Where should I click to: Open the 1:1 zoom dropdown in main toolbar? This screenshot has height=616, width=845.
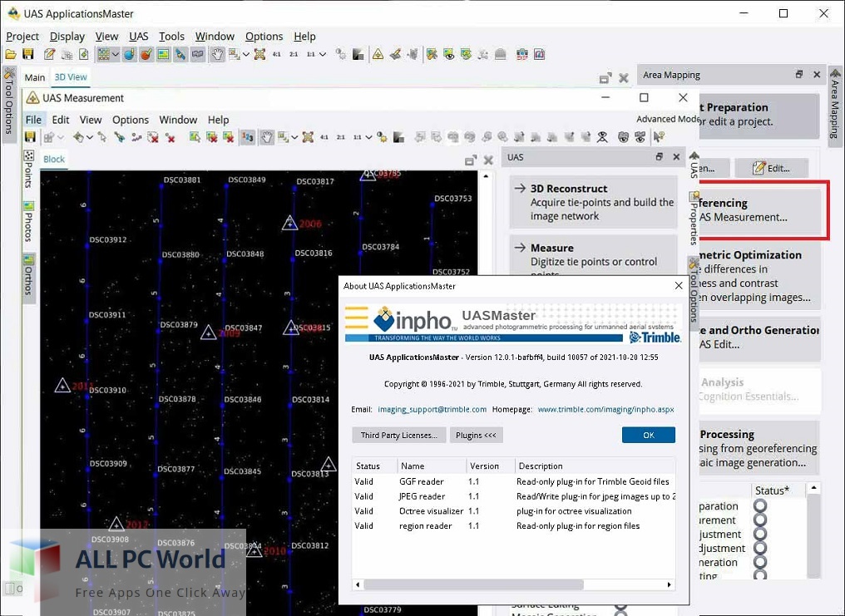[323, 54]
